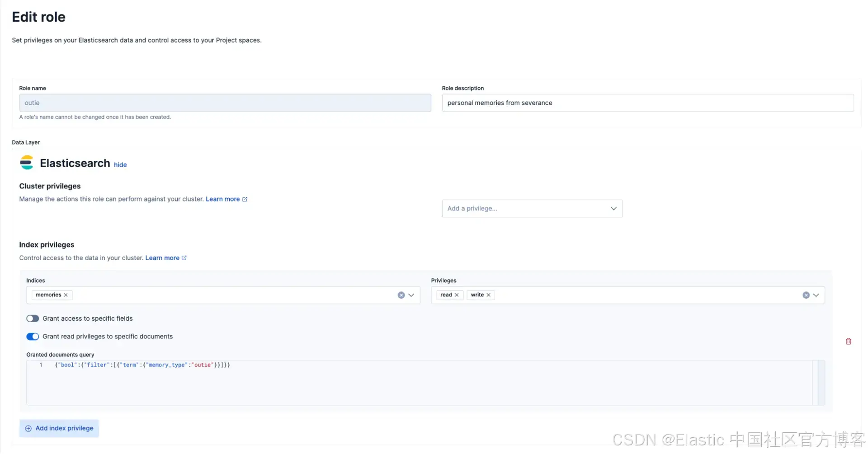Click the Edit role page heading
The image size is (868, 454).
[x=39, y=17]
